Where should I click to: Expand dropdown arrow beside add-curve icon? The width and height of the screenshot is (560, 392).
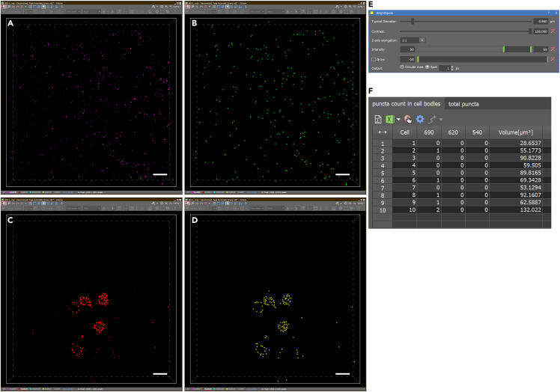click(441, 120)
